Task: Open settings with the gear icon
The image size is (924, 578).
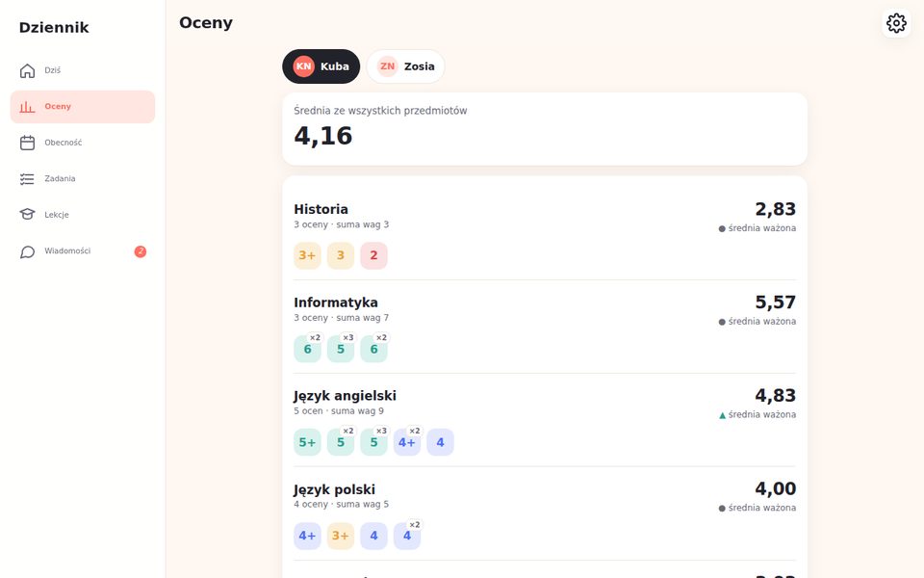Action: tap(896, 23)
